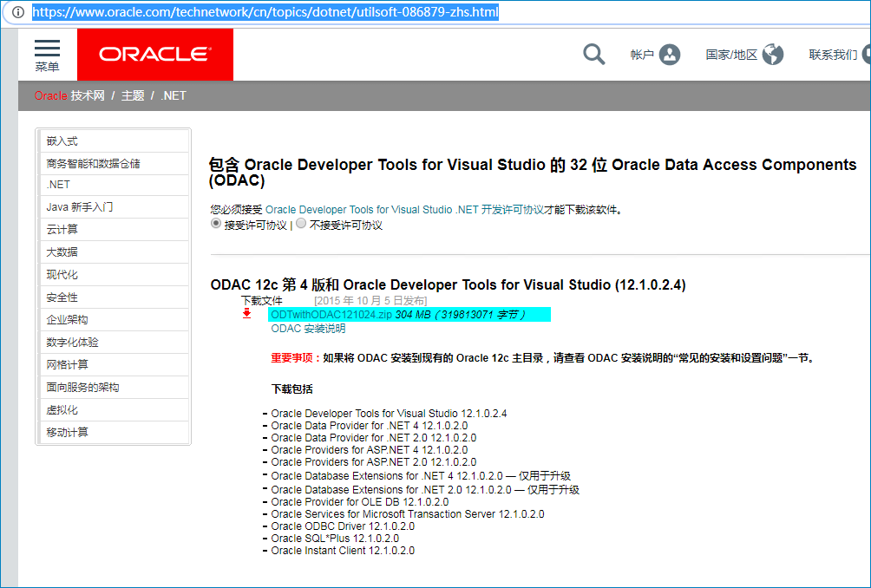Screen dimensions: 871x588
Task: Click the 国家/地区 globe icon
Action: pos(773,55)
